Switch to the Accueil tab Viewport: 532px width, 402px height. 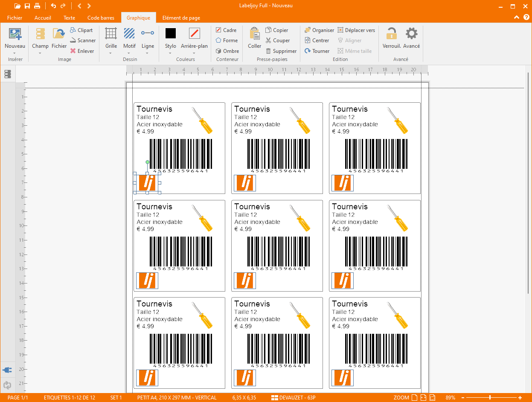point(43,18)
